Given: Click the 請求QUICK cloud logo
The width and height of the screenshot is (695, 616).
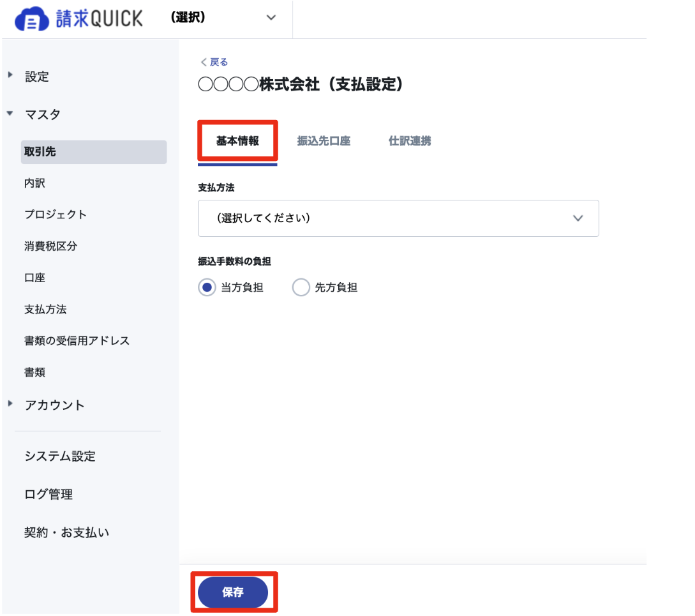Looking at the screenshot, I should pos(79,19).
